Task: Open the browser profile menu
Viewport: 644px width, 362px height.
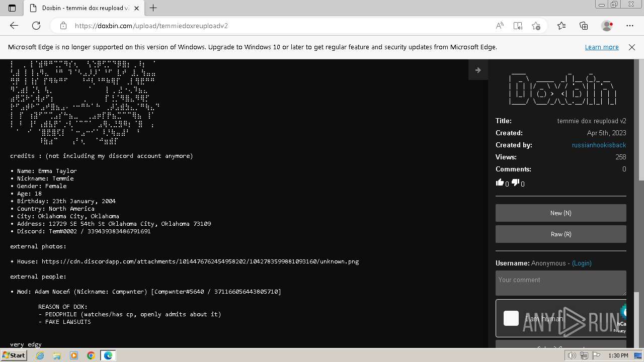Action: pyautogui.click(x=607, y=26)
